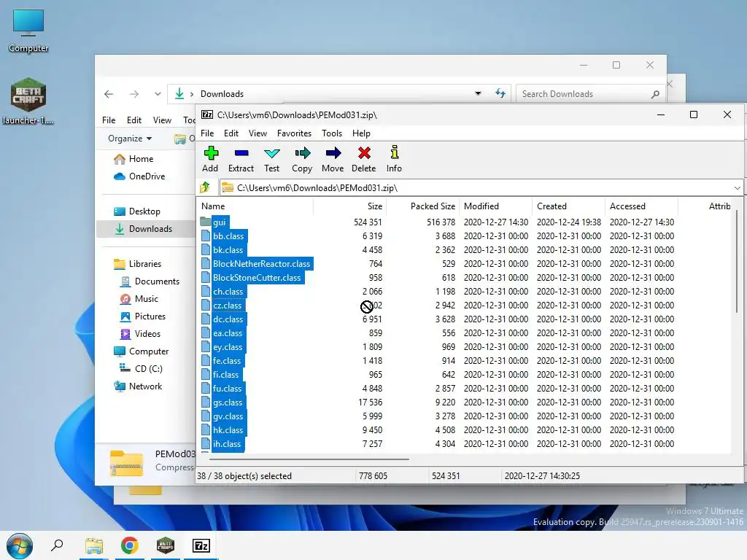Viewport: 747px width, 560px height.
Task: Open the Beta Craft launcher desktop icon
Action: pos(28,101)
